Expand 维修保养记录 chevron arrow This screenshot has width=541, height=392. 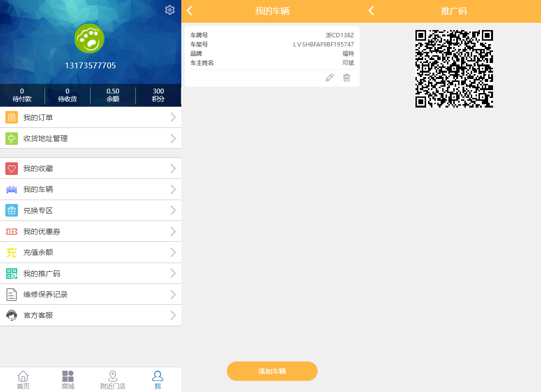click(x=173, y=295)
